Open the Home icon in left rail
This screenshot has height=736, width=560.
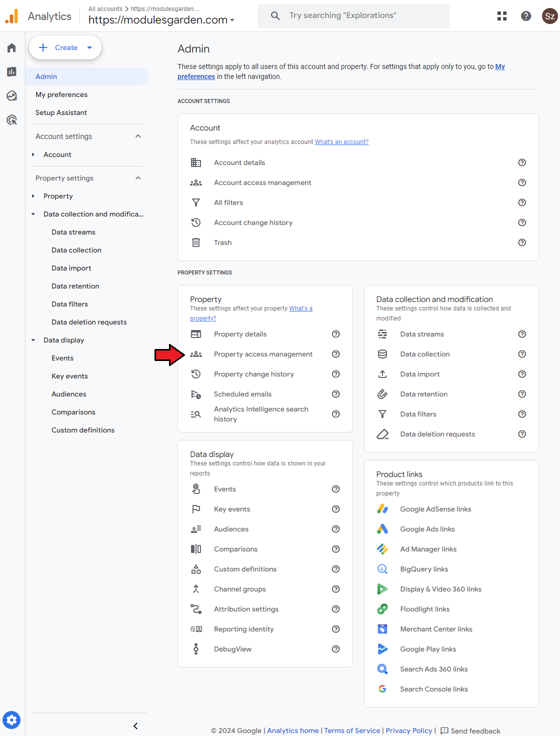tap(11, 48)
